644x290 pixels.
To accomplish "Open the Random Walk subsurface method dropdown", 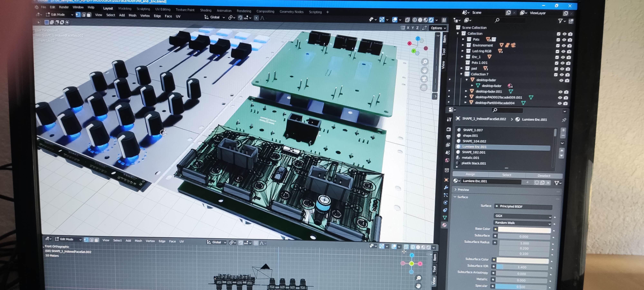I will pos(522,223).
